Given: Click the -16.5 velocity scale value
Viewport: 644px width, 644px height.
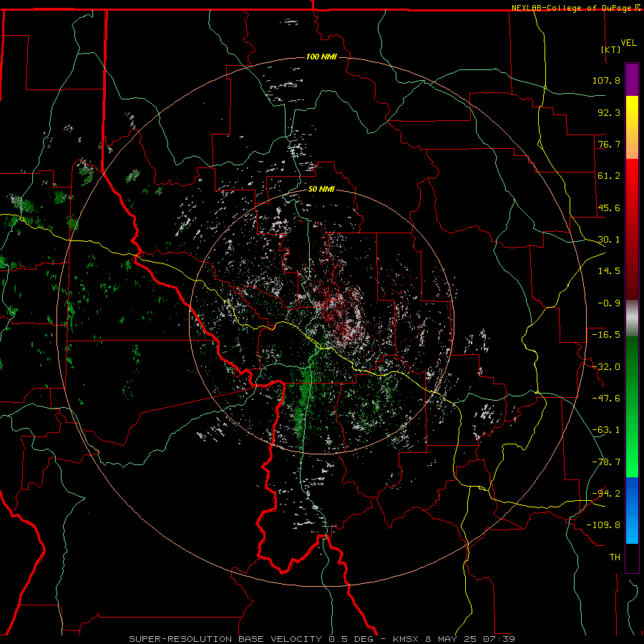Looking at the screenshot, I should pyautogui.click(x=606, y=335).
